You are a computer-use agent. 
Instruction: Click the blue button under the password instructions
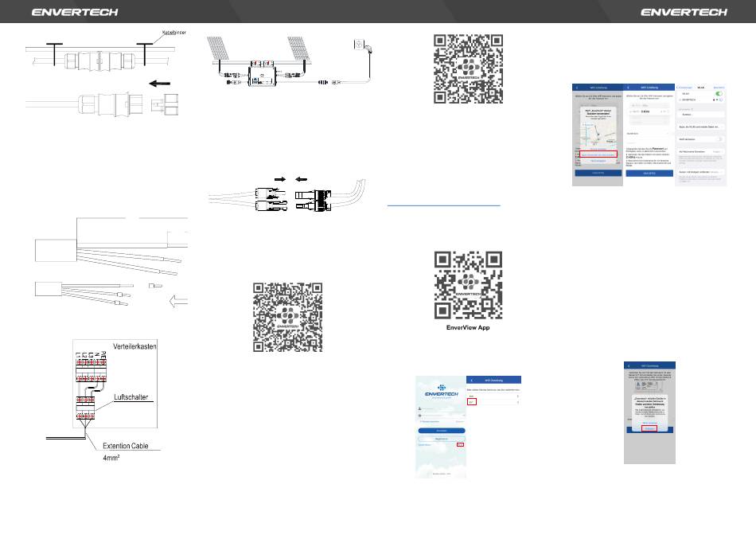[x=649, y=174]
